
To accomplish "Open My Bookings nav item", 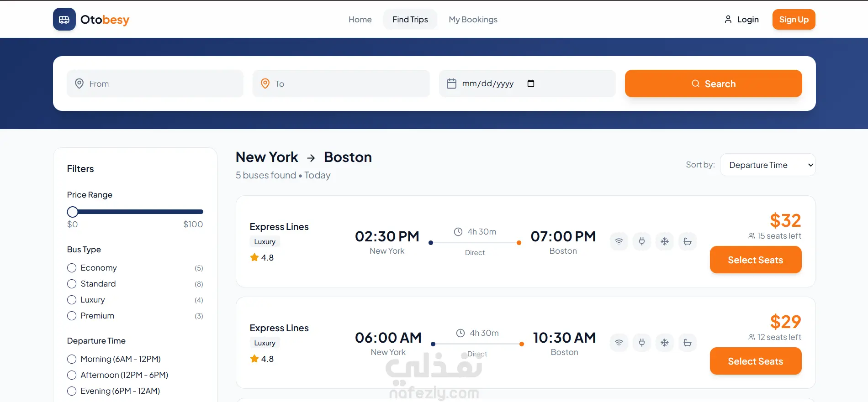I will click(x=473, y=20).
